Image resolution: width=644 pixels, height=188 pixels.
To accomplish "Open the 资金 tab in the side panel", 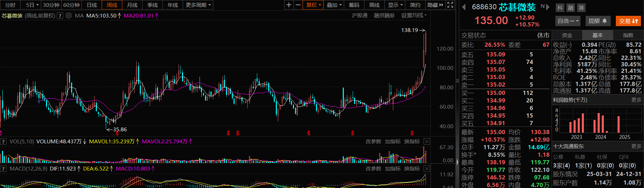I will pyautogui.click(x=567, y=35).
